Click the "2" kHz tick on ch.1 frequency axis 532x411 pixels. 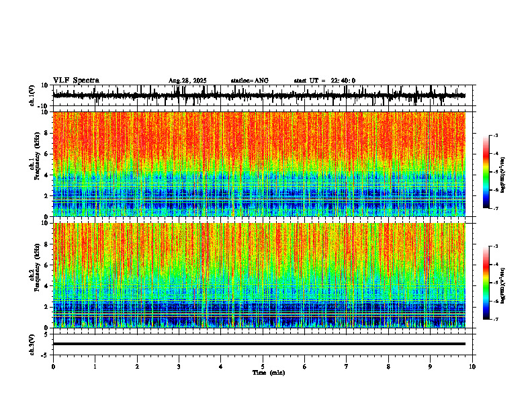47,196
